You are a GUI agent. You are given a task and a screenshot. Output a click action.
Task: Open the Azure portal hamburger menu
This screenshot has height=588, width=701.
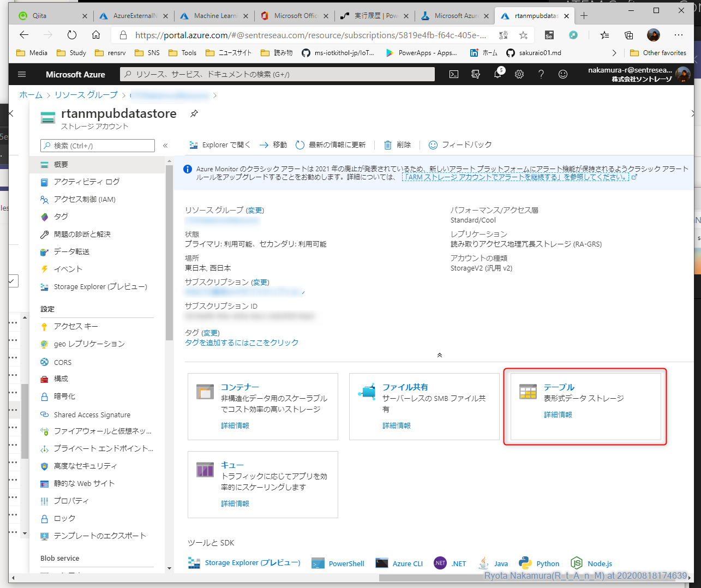point(22,74)
